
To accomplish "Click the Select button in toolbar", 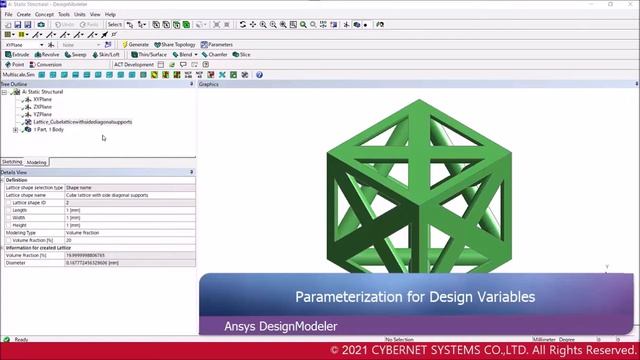I will pyautogui.click(x=115, y=25).
